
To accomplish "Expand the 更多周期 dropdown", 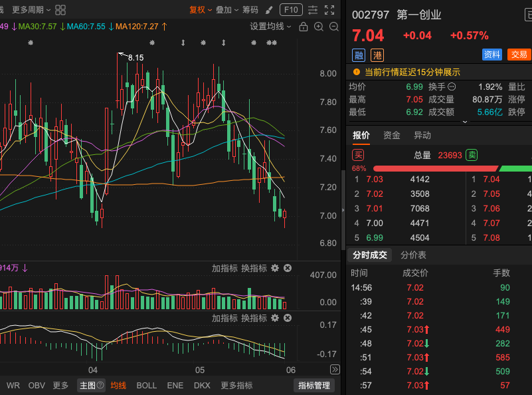I will (31, 10).
